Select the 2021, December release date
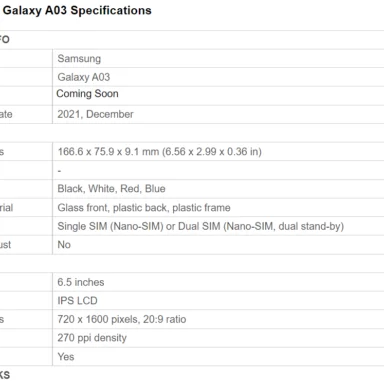Viewport: 384px width, 384px height. (x=95, y=114)
